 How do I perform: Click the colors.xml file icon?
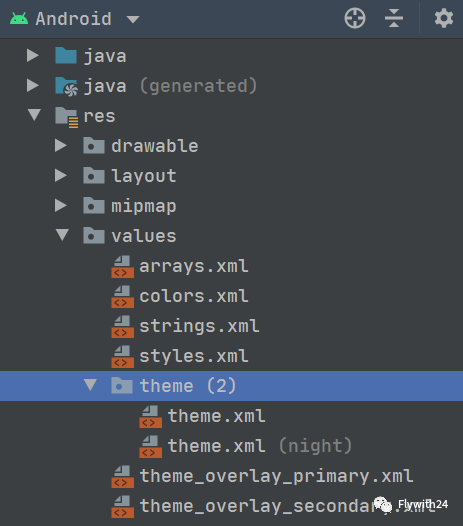[122, 297]
